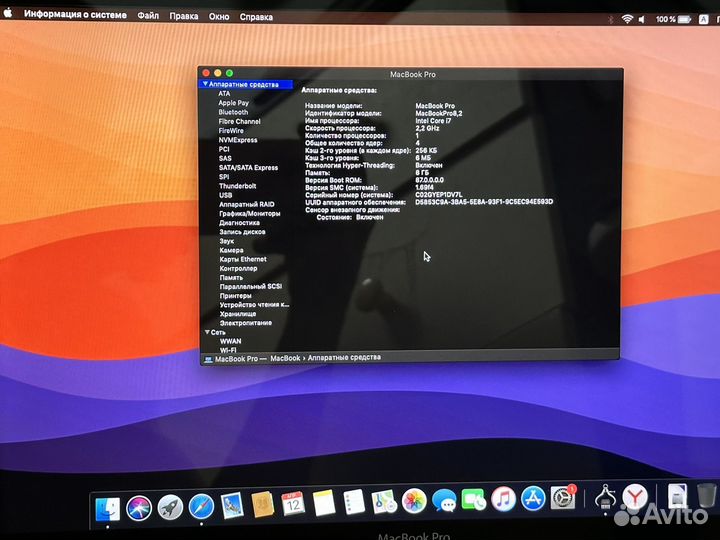Click MacBook in bottom path bar
The height and width of the screenshot is (540, 720).
285,358
